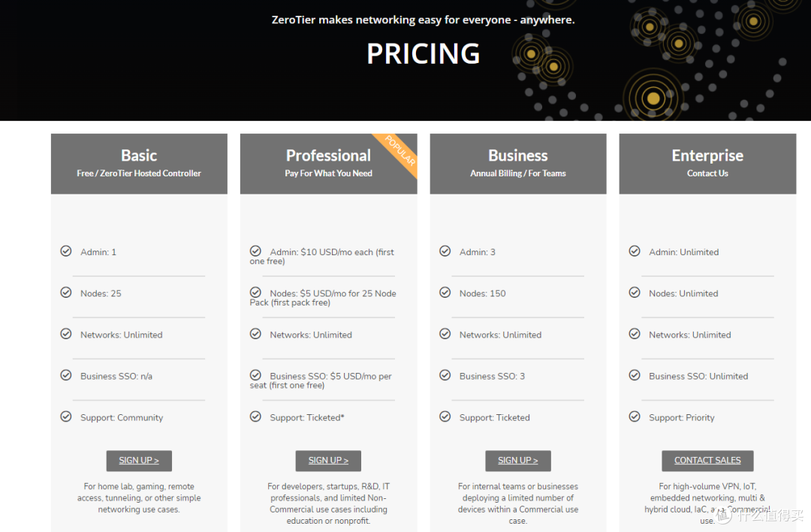The height and width of the screenshot is (532, 811).
Task: Select the Professional plan header
Action: (328, 164)
